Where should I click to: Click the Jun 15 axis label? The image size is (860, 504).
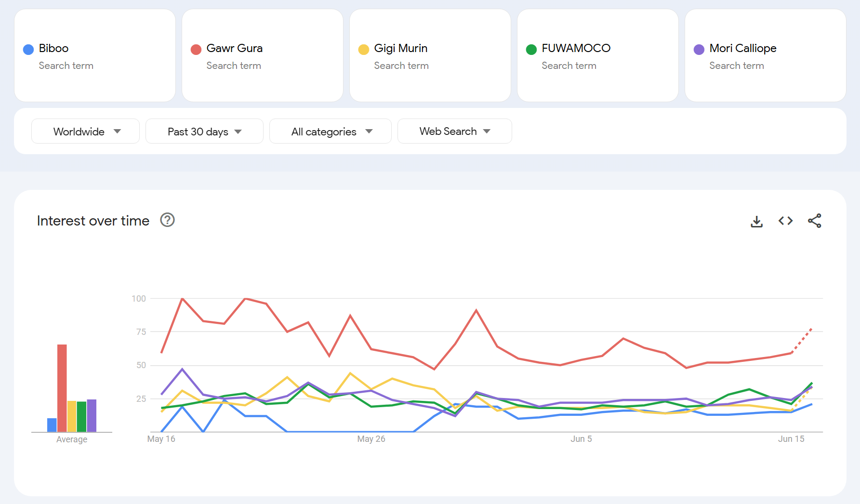pos(791,439)
